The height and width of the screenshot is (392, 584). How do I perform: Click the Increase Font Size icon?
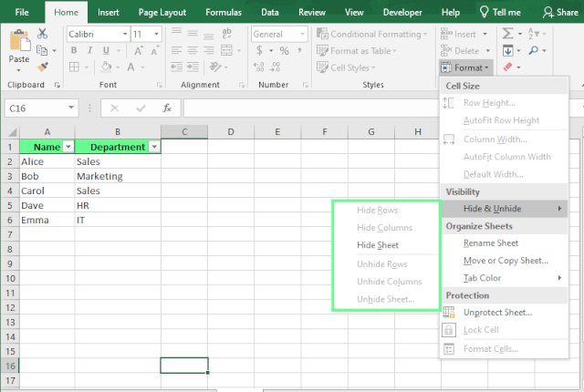coord(138,50)
